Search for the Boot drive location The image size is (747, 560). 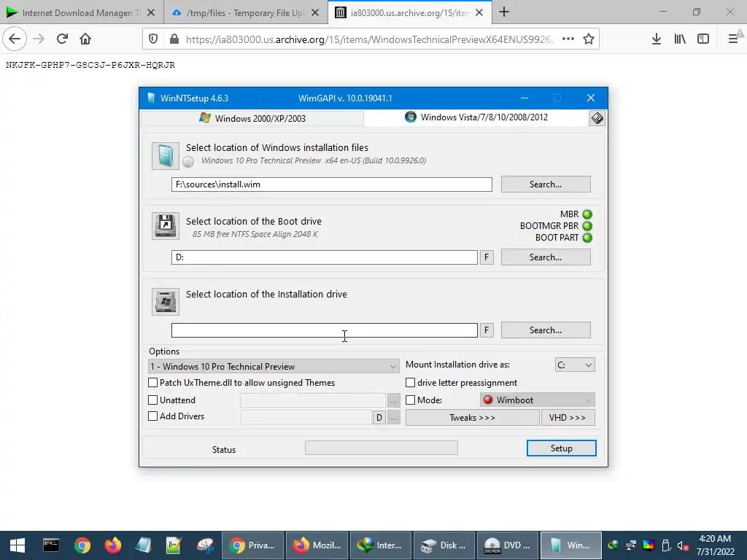point(546,257)
